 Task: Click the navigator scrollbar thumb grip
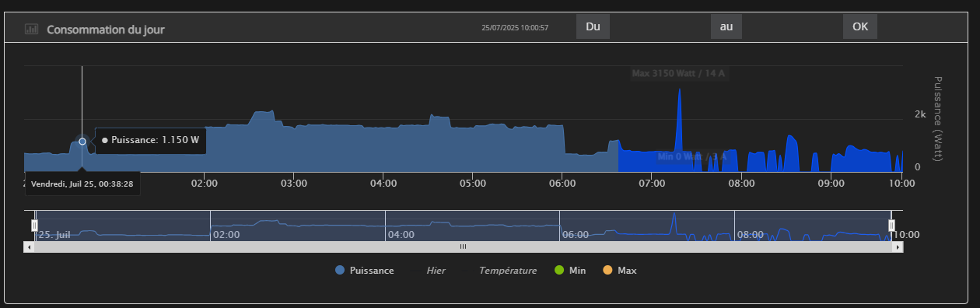click(x=463, y=247)
